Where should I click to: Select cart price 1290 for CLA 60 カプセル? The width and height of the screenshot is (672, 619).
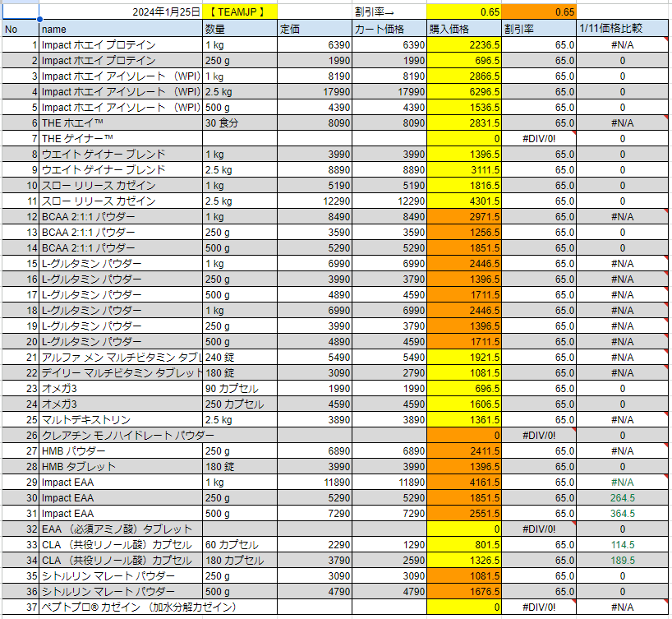pyautogui.click(x=389, y=545)
